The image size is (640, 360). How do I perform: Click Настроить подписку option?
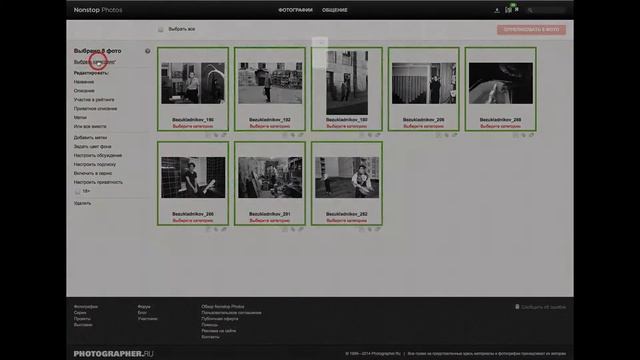(x=95, y=164)
